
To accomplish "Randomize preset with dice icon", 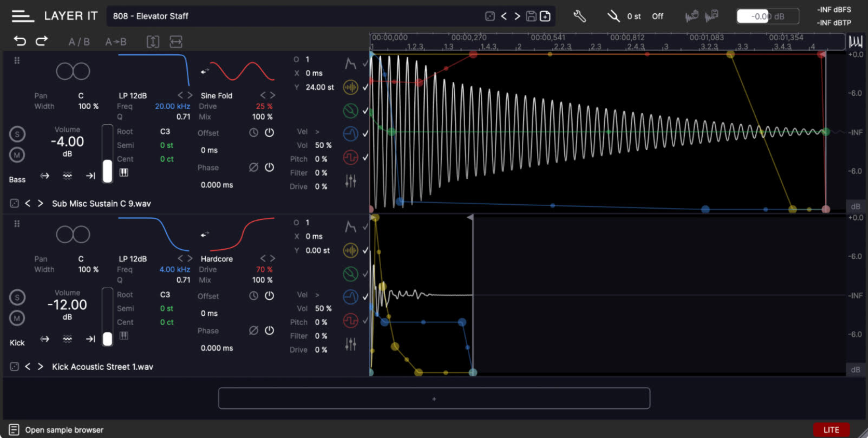I will coord(490,16).
